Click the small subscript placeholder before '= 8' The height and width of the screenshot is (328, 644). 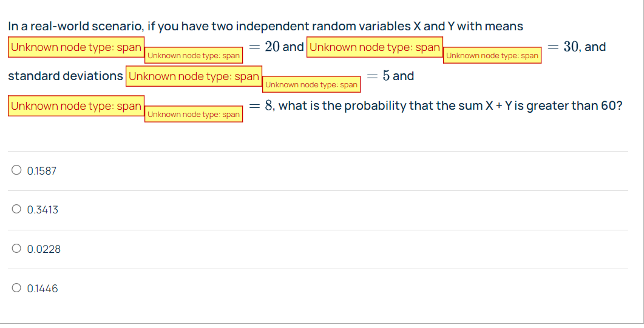coord(194,115)
